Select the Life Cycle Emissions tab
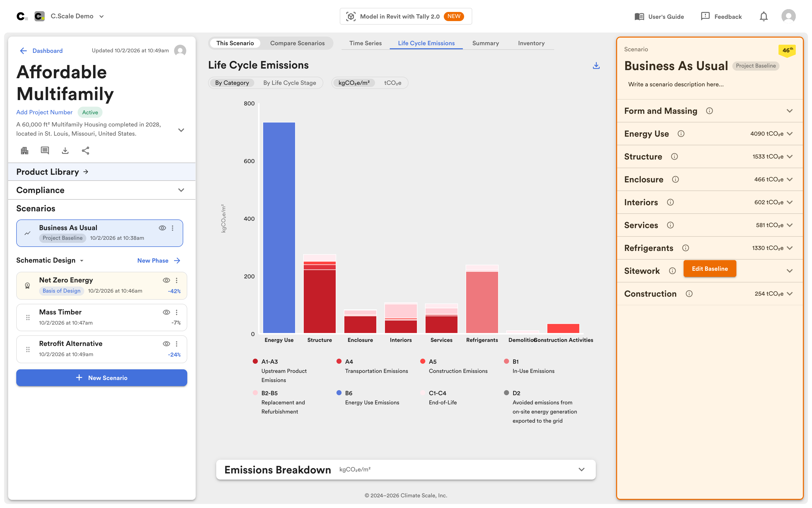The width and height of the screenshot is (812, 508). tap(426, 43)
